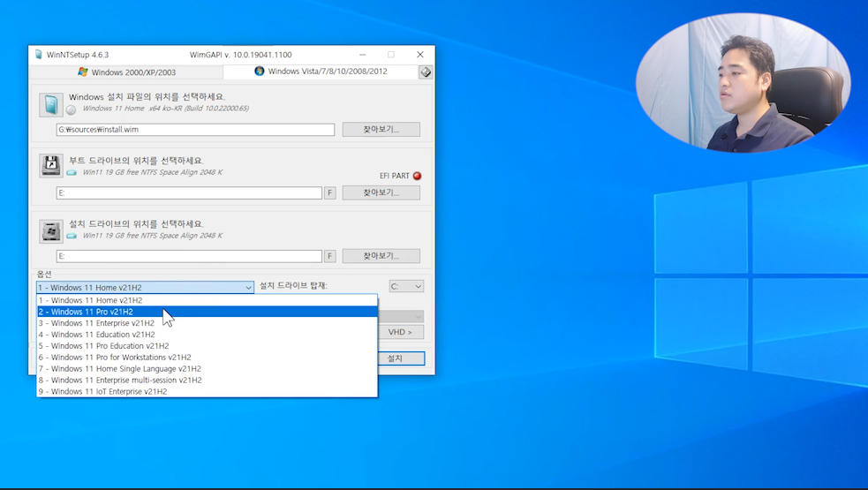Viewport: 868px width, 490px height.
Task: Click the boot drive floppy icon
Action: 51,166
